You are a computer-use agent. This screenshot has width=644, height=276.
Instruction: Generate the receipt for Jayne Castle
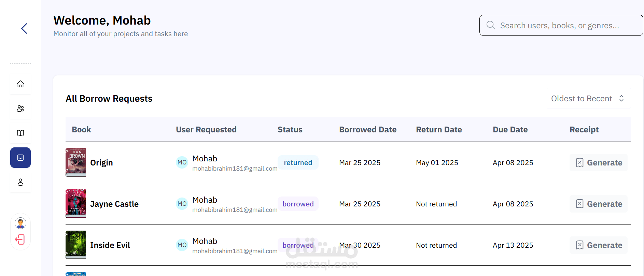click(x=599, y=204)
